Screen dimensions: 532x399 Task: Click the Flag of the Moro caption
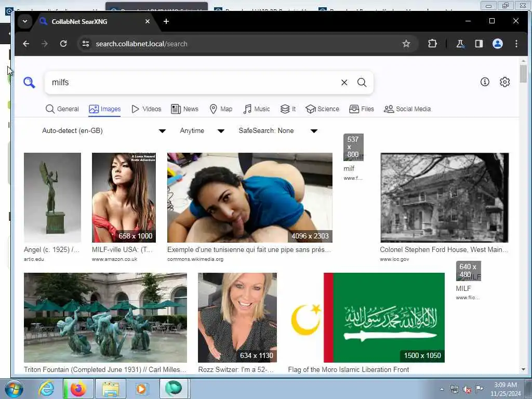click(x=349, y=369)
